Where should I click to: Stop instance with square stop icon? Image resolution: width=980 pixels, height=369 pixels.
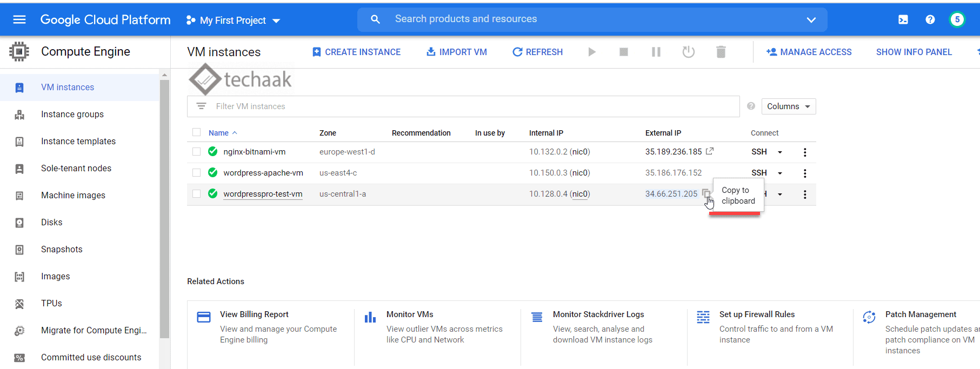pos(624,52)
